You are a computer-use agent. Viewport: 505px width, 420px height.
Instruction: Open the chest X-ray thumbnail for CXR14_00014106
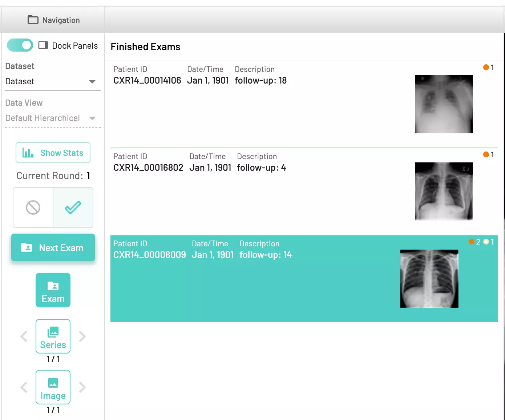444,104
